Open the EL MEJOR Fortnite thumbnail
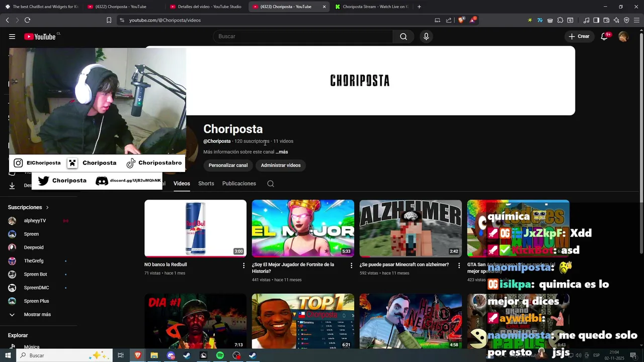644x362 pixels. tap(303, 228)
